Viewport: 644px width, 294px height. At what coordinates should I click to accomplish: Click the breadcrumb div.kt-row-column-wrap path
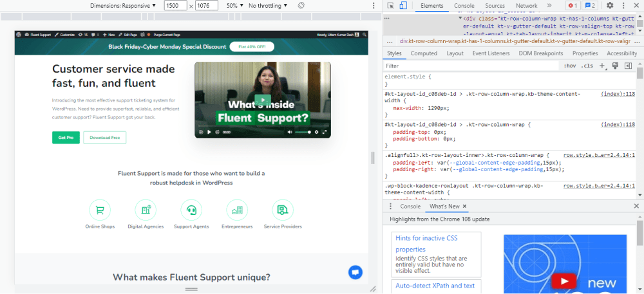point(515,41)
